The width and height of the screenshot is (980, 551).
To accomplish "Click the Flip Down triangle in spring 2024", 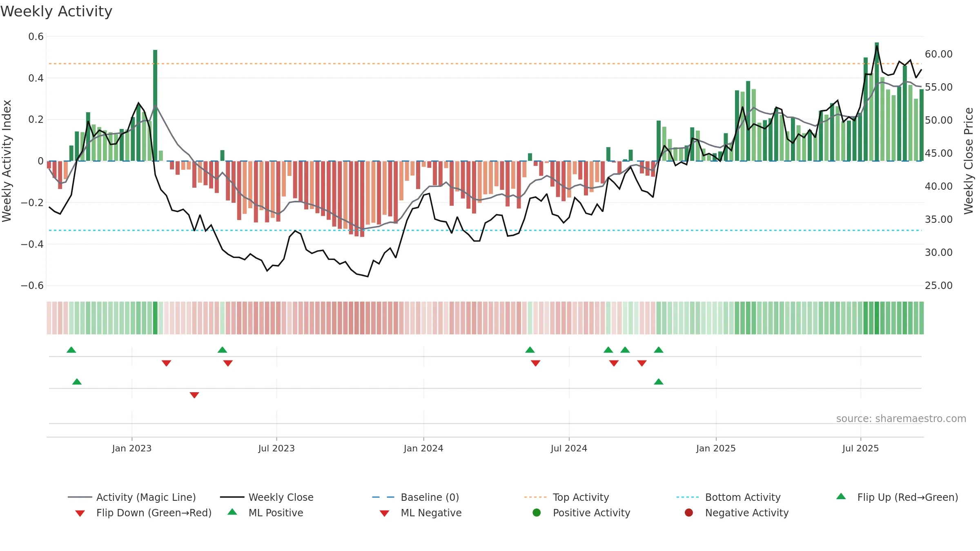I will (536, 363).
